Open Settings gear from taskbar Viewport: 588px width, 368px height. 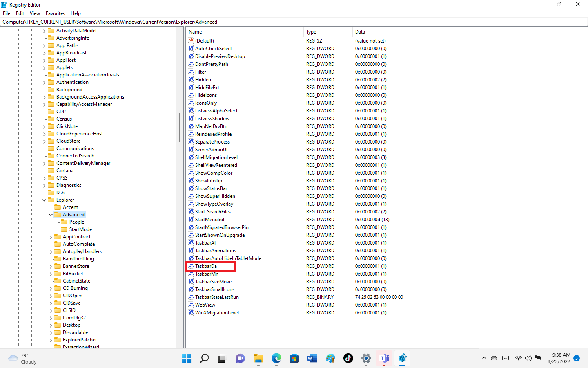coord(366,359)
